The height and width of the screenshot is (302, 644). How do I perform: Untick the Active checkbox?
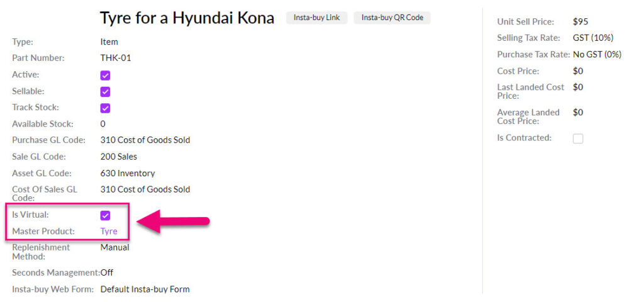coord(105,75)
